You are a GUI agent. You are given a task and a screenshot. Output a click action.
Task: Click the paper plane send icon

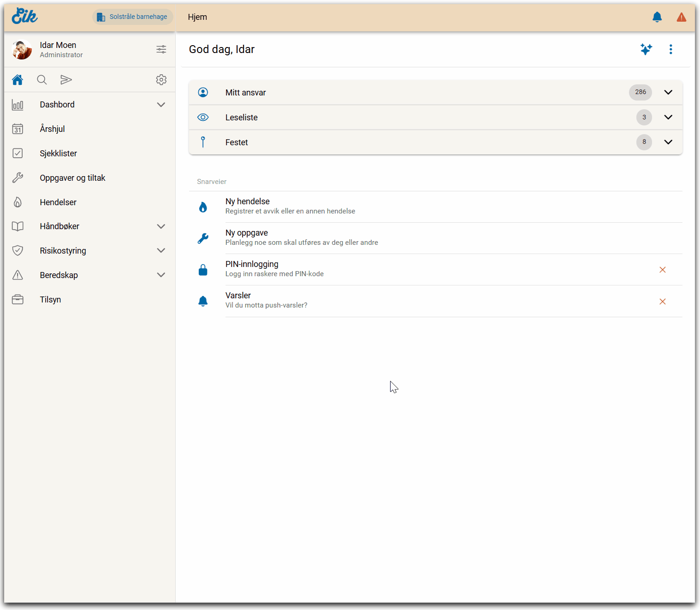[66, 80]
